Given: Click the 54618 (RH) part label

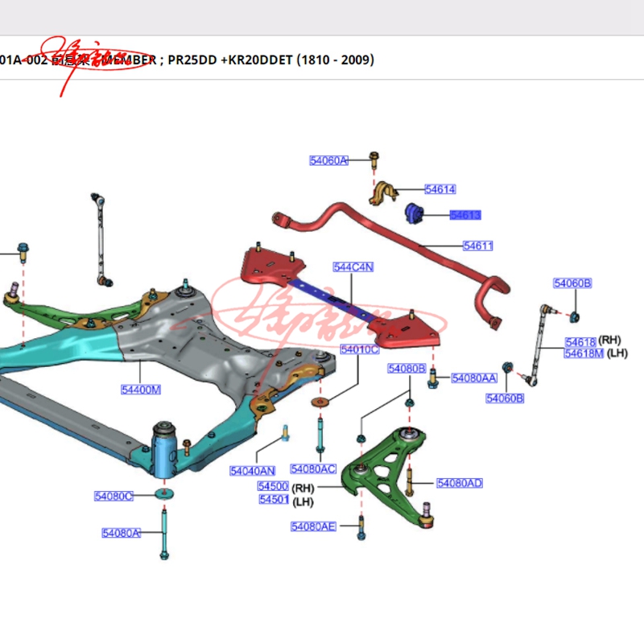Looking at the screenshot, I should tap(580, 342).
